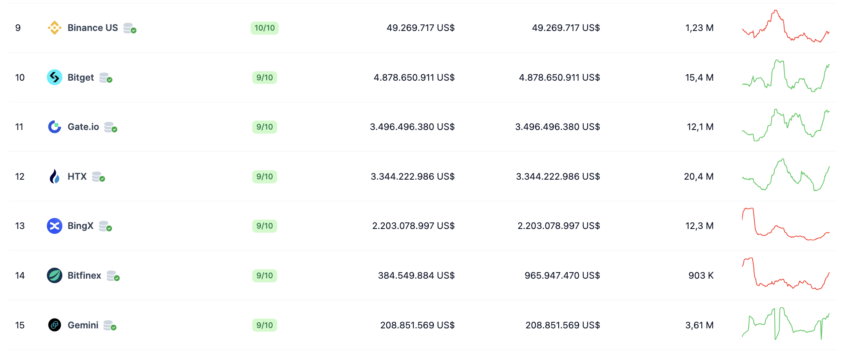The height and width of the screenshot is (352, 868).
Task: Open the Gemini exchange name link
Action: [x=83, y=325]
